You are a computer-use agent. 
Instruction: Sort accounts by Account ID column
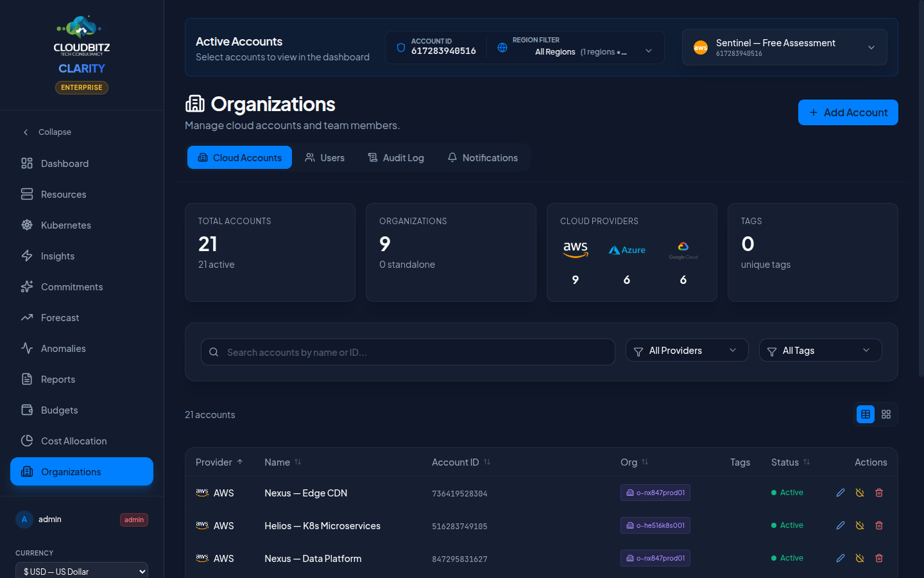(x=461, y=462)
